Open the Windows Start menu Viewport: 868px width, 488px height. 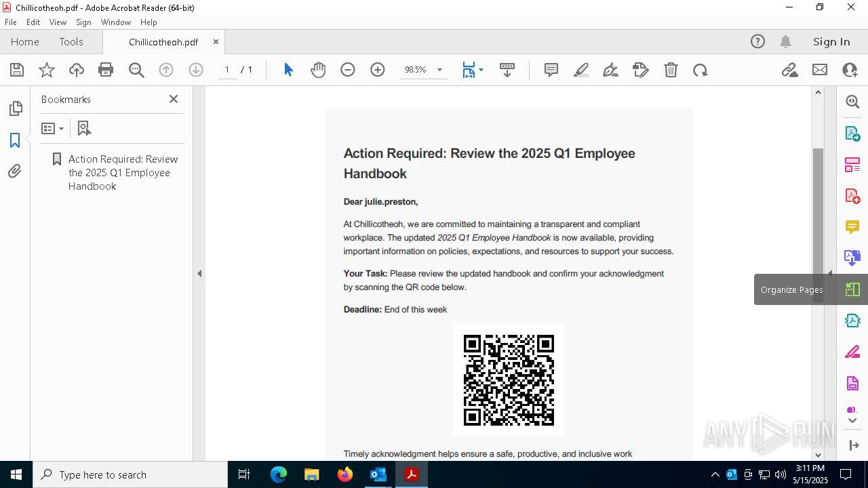click(x=16, y=474)
